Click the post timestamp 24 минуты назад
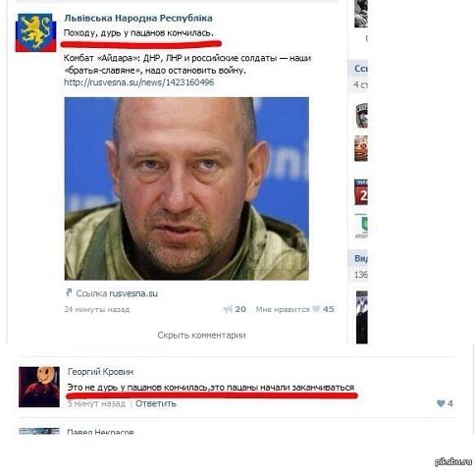This screenshot has width=476, height=471. pos(97,309)
